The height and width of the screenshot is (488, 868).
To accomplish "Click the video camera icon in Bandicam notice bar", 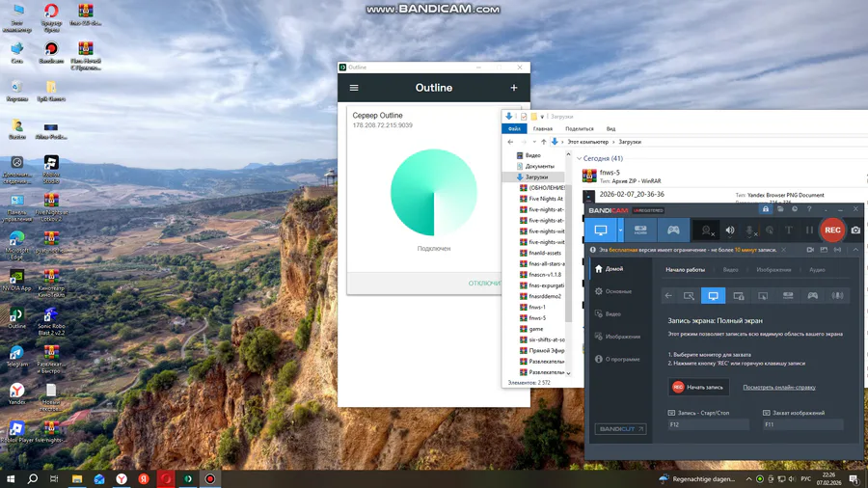I will (x=810, y=250).
